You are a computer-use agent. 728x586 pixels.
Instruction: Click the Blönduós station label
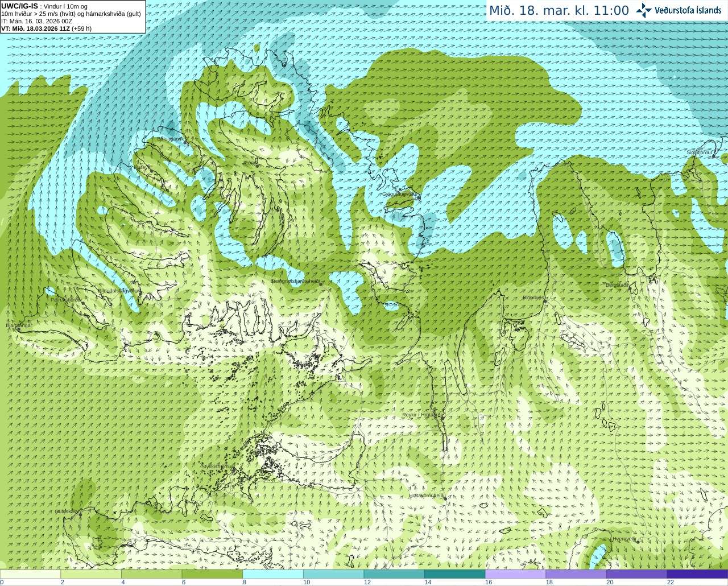click(533, 298)
